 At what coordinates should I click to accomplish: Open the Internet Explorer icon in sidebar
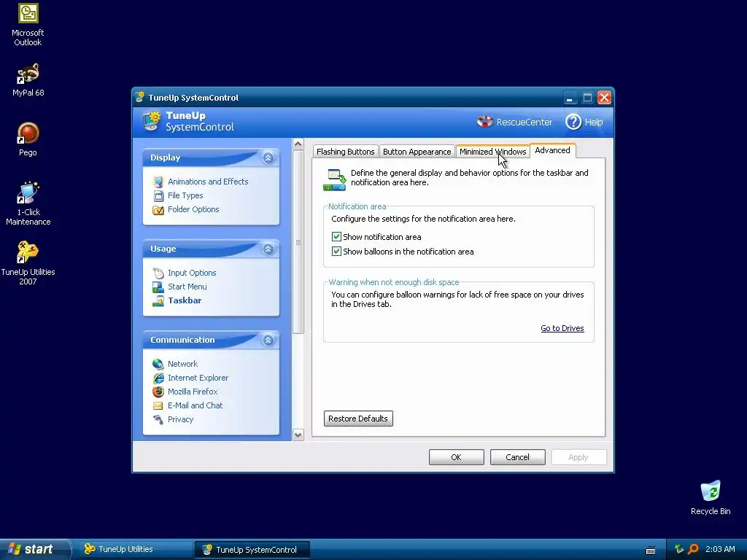[158, 378]
